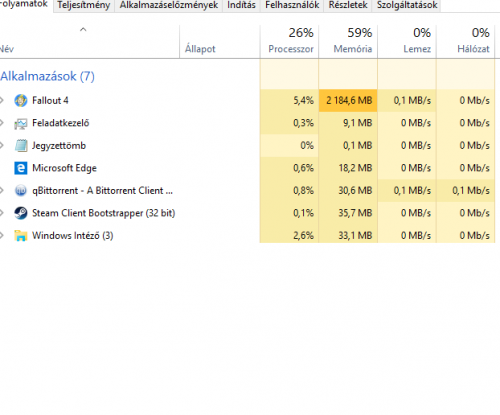Expand the Feladatkezelő process row
Screen dimensions: 500x415
pyautogui.click(x=2, y=123)
